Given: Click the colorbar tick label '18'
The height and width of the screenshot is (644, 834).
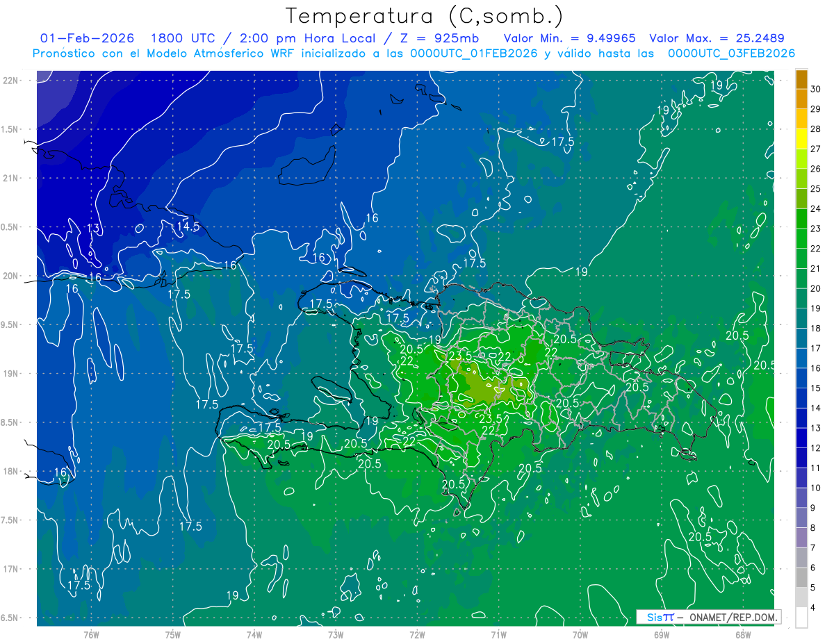Looking at the screenshot, I should [x=816, y=328].
